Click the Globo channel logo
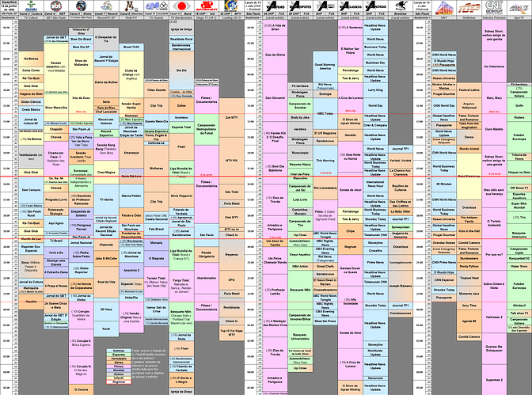 click(81, 6)
